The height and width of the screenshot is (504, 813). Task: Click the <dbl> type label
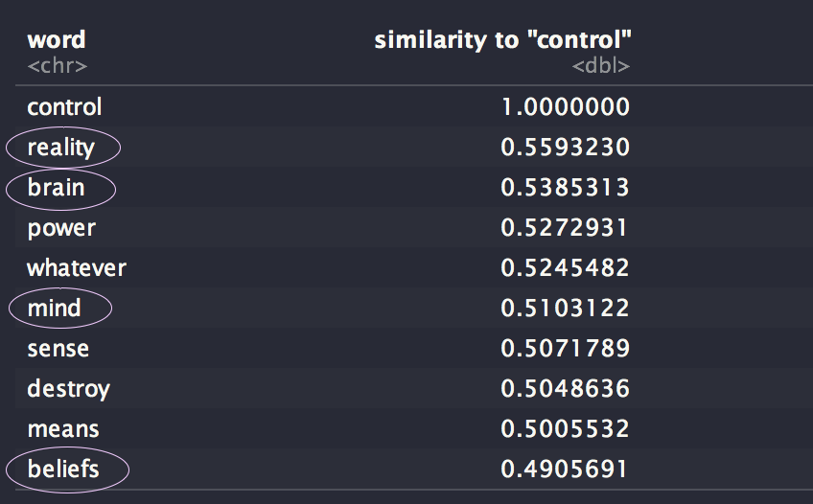(601, 66)
